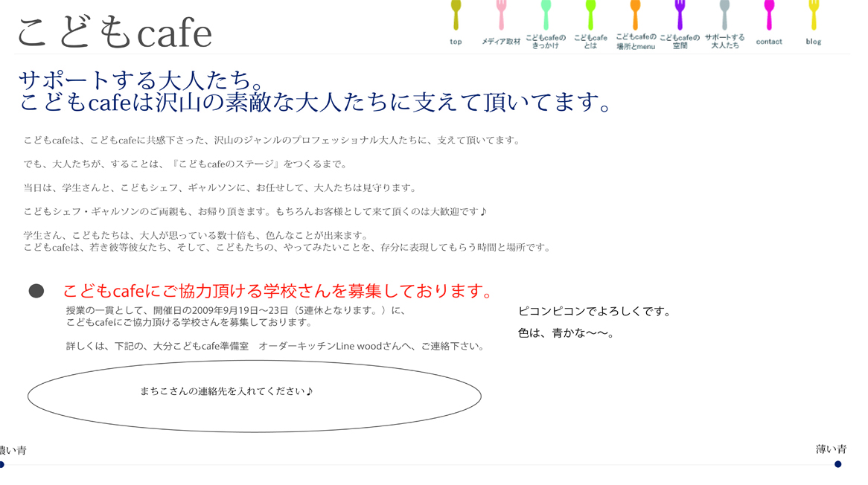Click the ellipse containing まちこさんの連絡先 text
This screenshot has width=868, height=485.
[254, 396]
